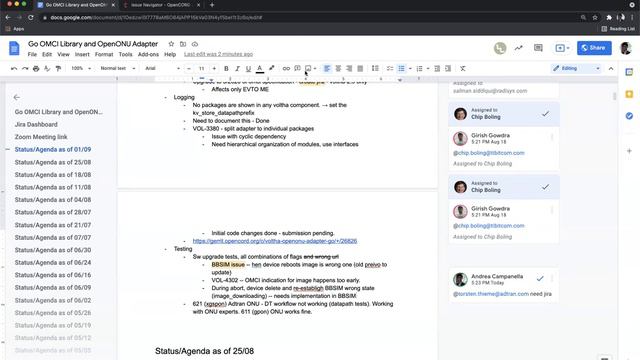Open the text color picker
640x360 pixels.
click(260, 69)
